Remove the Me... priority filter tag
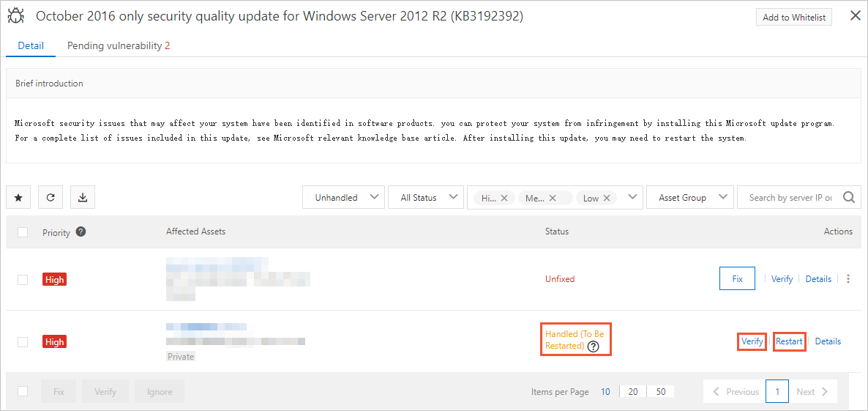868x411 pixels. tap(553, 198)
